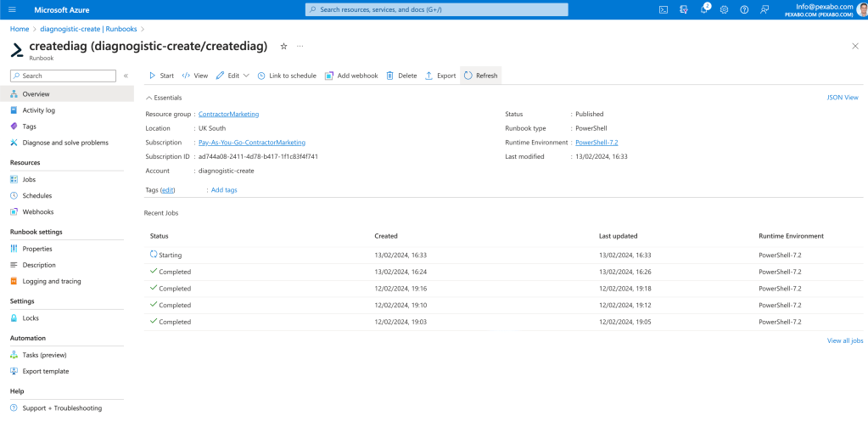Click View all jobs link

pos(845,341)
